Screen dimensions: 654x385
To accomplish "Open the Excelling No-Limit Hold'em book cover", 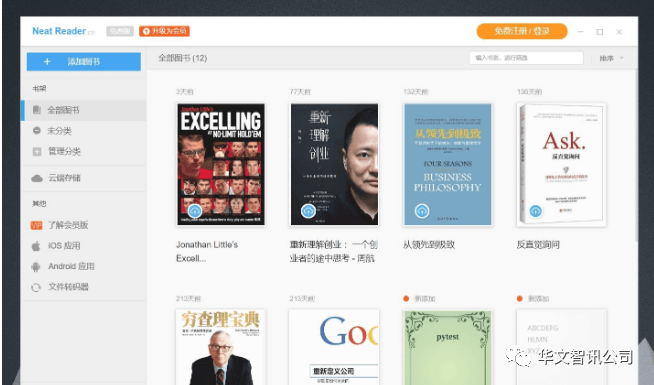I will tap(221, 164).
